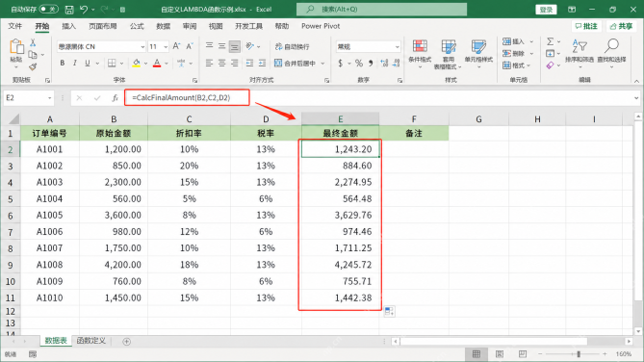Decrease the cell indent
Screen dimensions: 644x362
click(249, 64)
